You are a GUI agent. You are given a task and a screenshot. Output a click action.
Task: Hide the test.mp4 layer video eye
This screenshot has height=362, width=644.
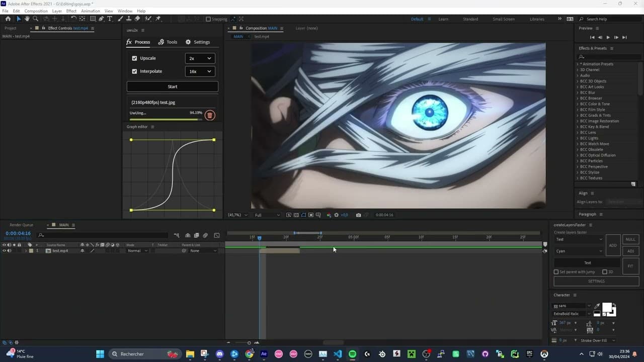pyautogui.click(x=4, y=250)
